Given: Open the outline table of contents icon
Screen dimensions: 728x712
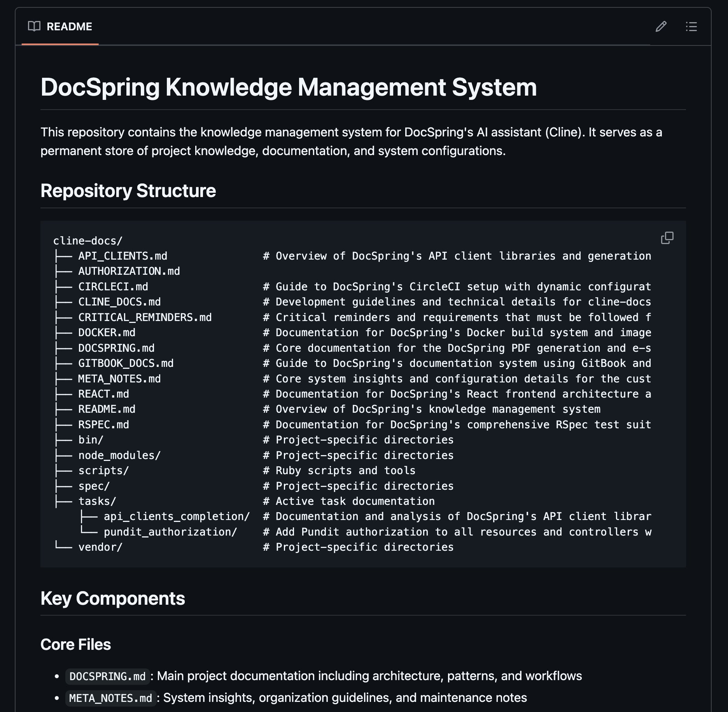Looking at the screenshot, I should [691, 26].
